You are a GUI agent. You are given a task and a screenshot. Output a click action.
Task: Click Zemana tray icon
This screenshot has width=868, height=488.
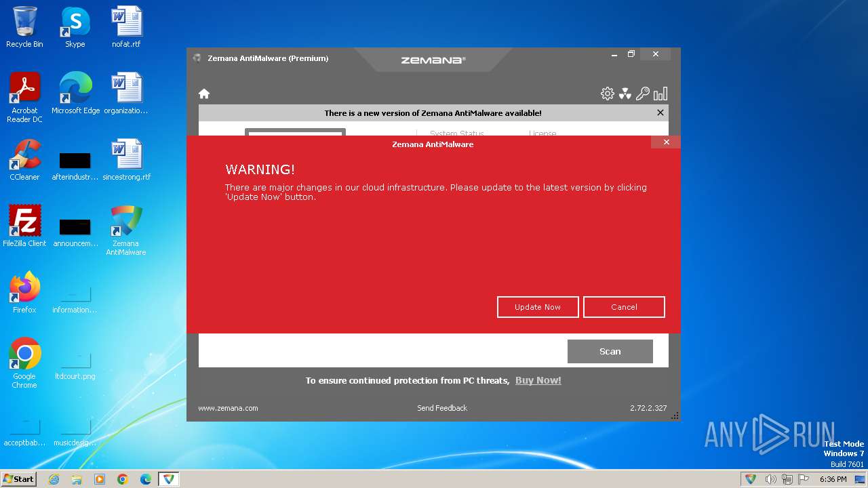(x=751, y=479)
